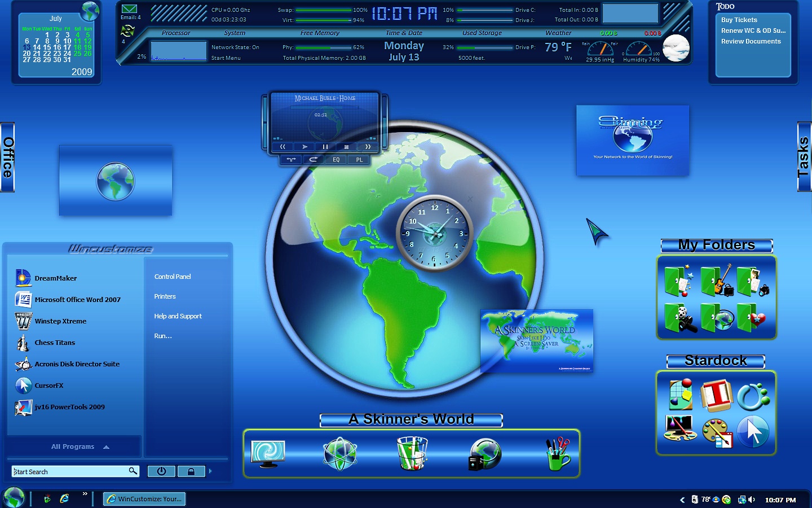Open WinCustomize taskbar window button
Screen dimensions: 812x508
pos(144,499)
